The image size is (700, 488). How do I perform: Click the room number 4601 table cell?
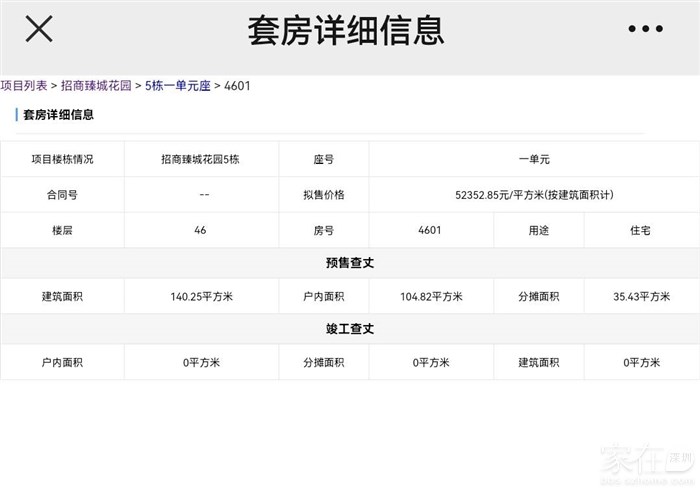click(x=430, y=230)
